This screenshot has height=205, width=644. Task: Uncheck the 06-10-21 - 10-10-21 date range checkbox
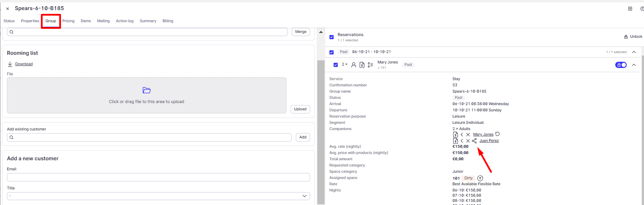pyautogui.click(x=332, y=52)
